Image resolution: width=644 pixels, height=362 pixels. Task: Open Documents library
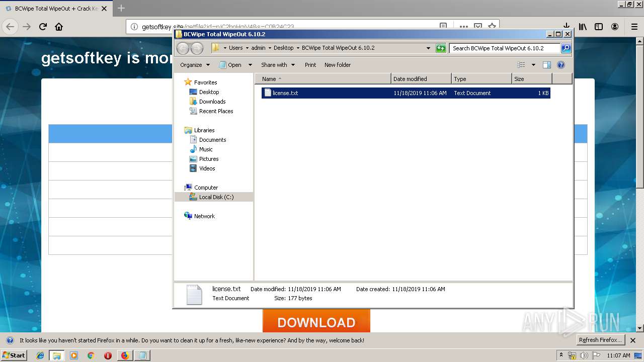(x=212, y=140)
